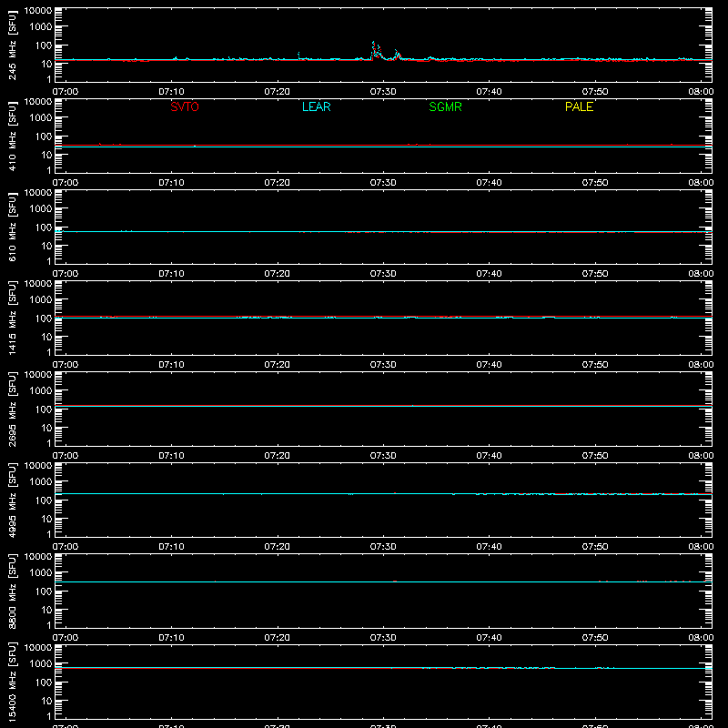
Task: Click the 100 tick label on the 1415 MHz axis
Action: (44, 318)
